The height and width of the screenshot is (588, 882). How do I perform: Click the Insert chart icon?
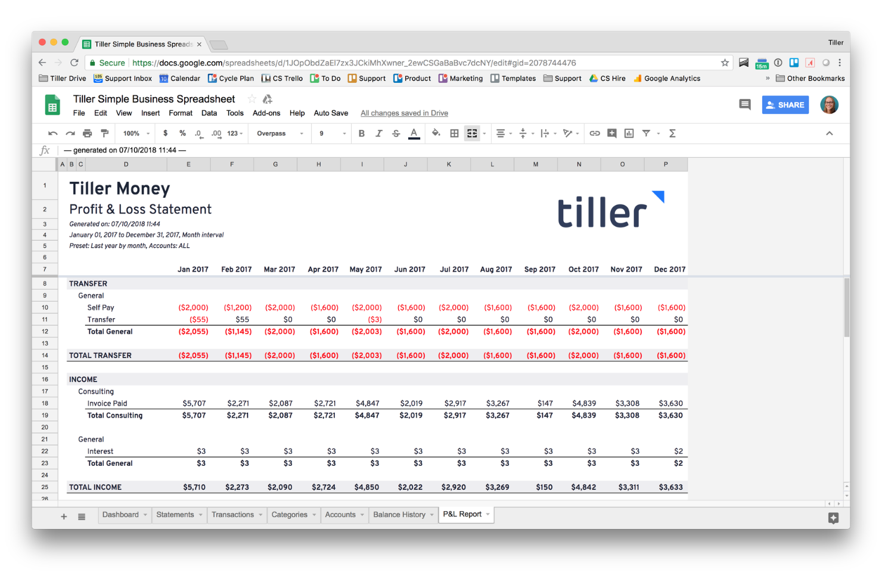[629, 133]
